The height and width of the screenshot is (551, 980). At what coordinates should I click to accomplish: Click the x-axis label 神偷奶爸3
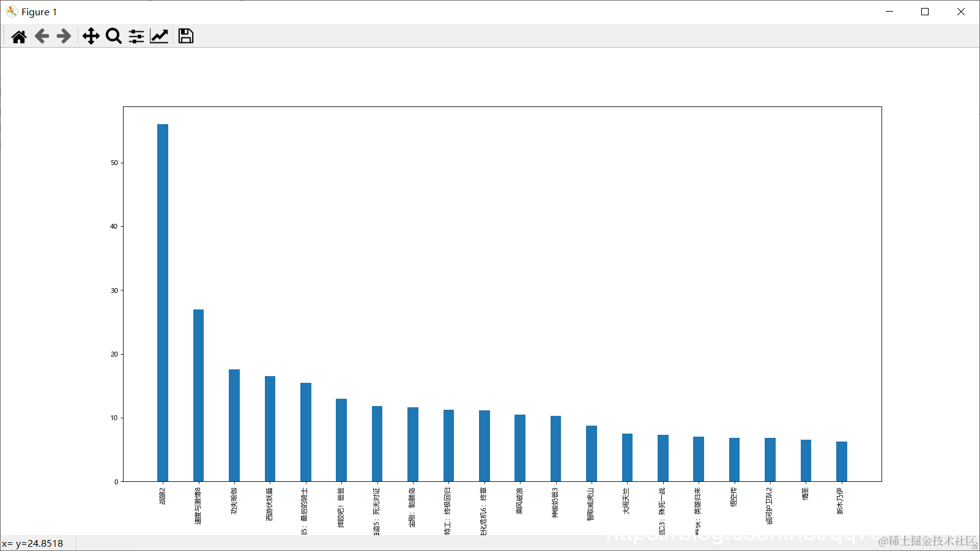click(x=555, y=503)
